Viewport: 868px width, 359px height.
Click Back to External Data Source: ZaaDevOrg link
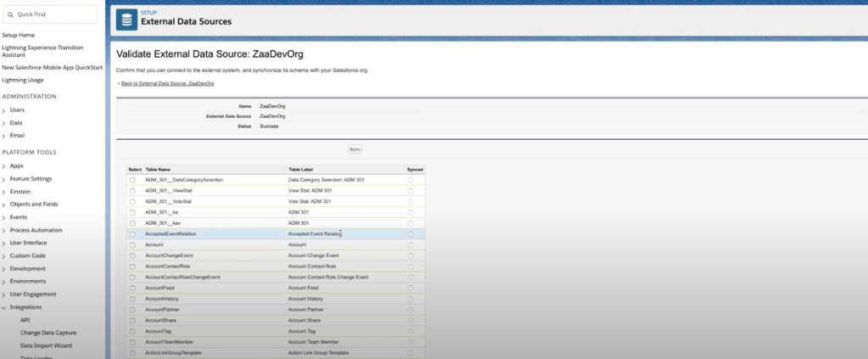(x=166, y=84)
